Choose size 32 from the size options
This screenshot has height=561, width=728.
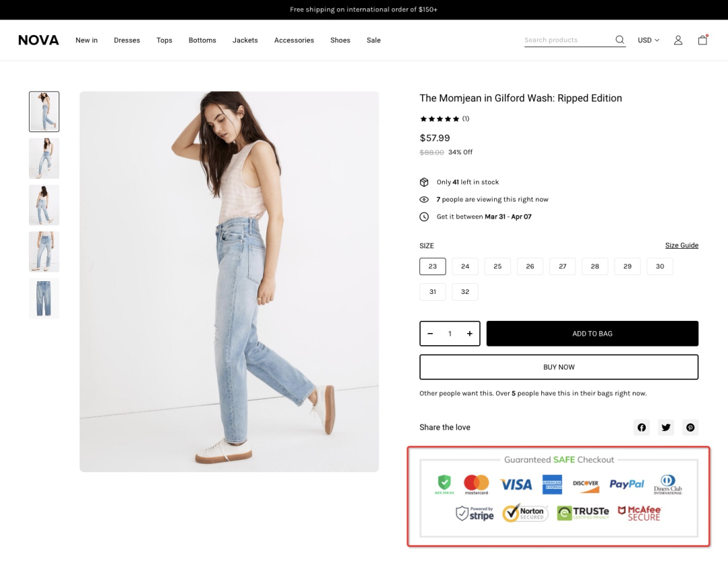tap(465, 291)
